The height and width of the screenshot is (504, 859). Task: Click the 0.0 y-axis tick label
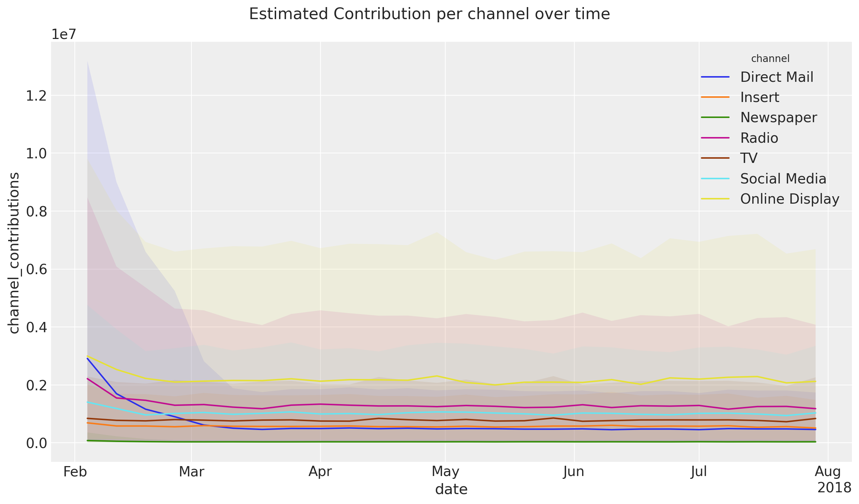point(37,443)
